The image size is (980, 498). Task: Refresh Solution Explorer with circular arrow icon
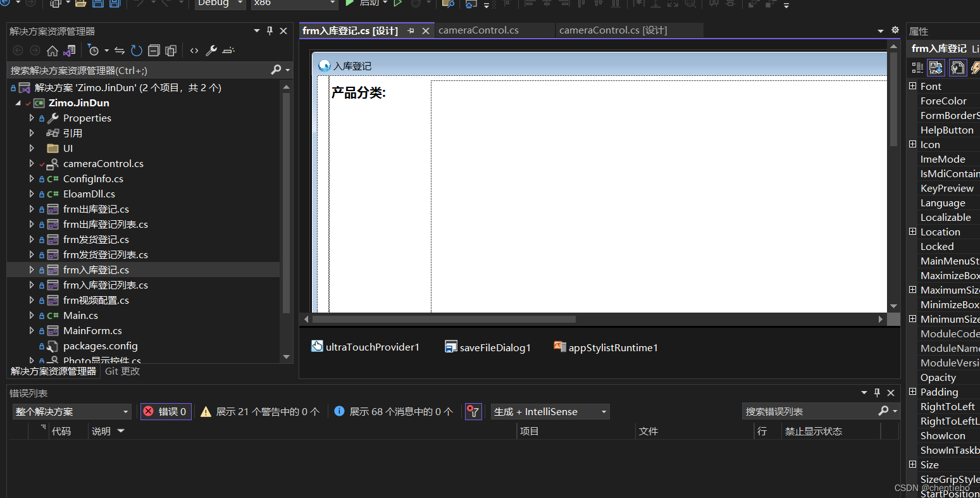[x=137, y=51]
